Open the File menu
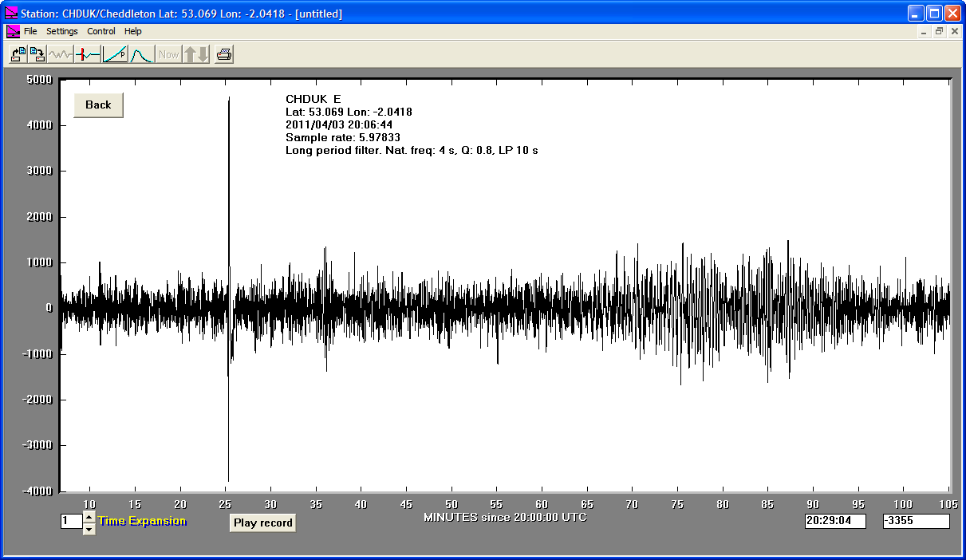The image size is (966, 560). tap(30, 31)
